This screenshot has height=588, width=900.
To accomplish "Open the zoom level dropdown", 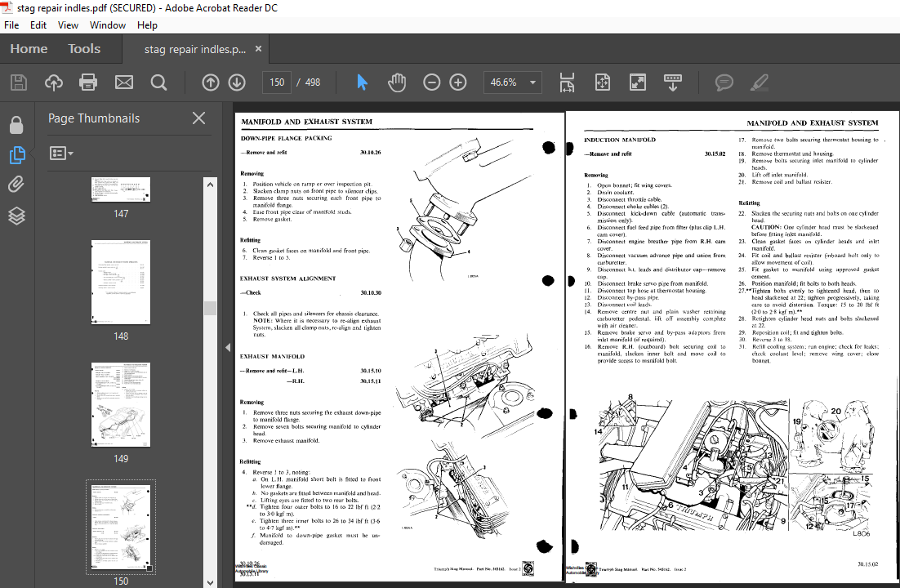I will tap(532, 82).
